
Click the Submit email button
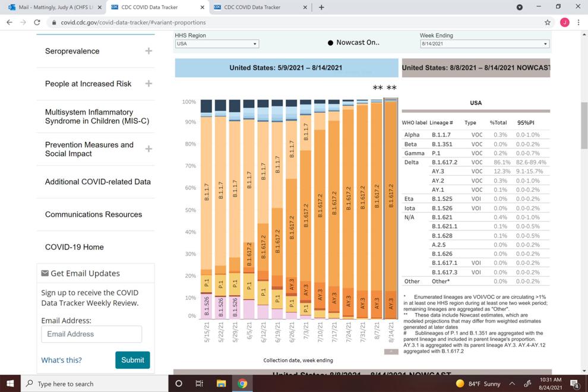[x=133, y=360]
